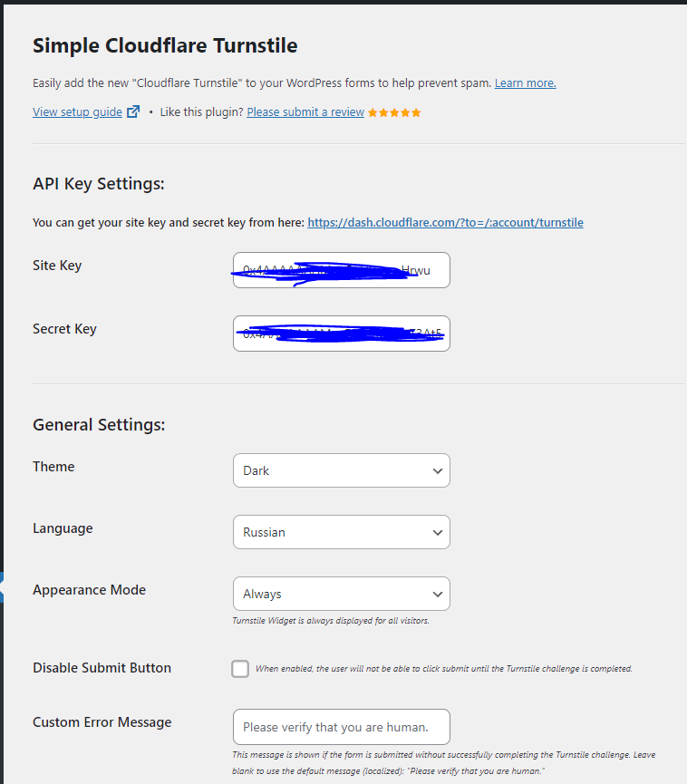Click the Appearance Mode chevron arrow
The image size is (687, 784).
point(438,594)
